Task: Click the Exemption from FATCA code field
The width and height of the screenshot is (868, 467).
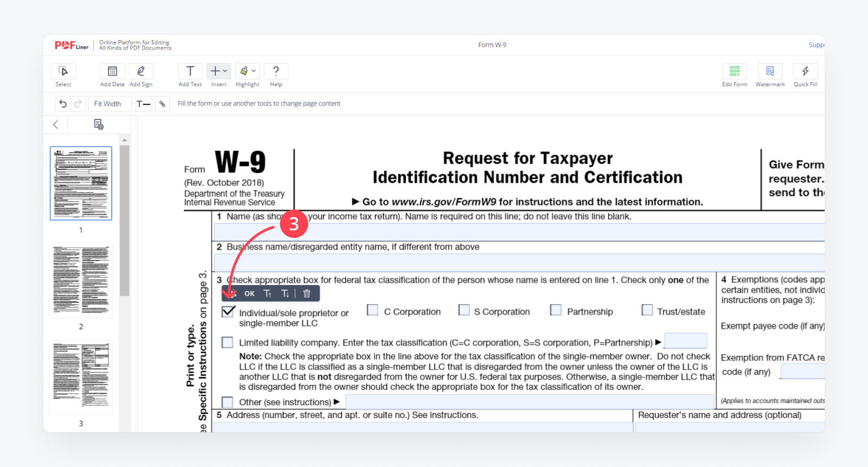Action: pos(803,371)
